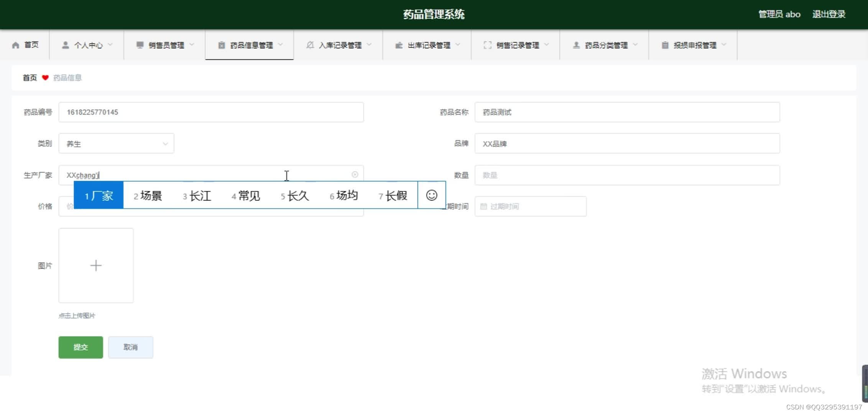Open the 药品分类管理 menu

(604, 45)
